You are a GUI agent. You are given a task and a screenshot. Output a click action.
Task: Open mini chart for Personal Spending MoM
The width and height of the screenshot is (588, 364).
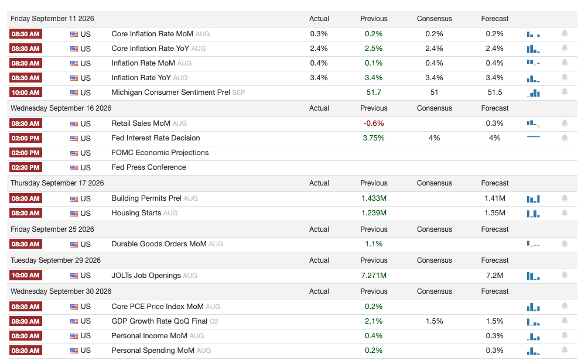coord(533,351)
